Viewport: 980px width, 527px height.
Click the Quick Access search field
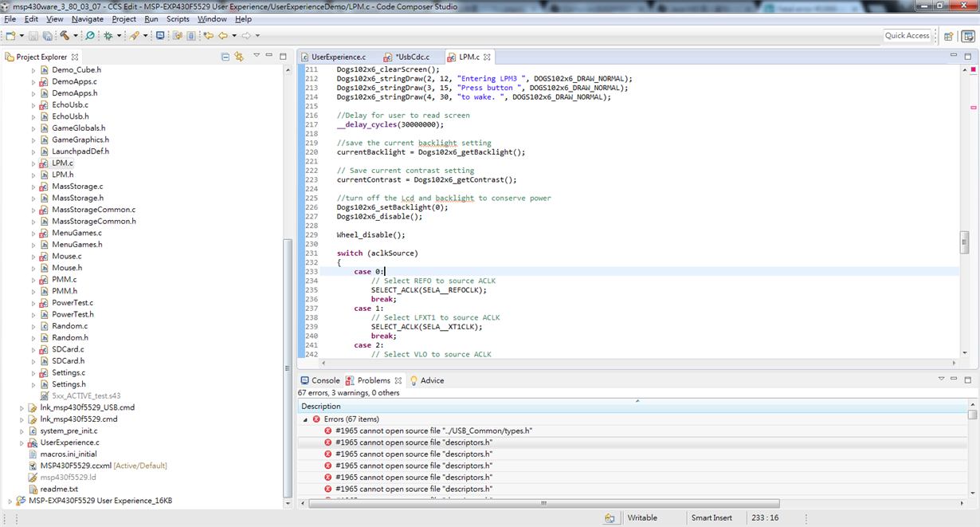coord(907,36)
